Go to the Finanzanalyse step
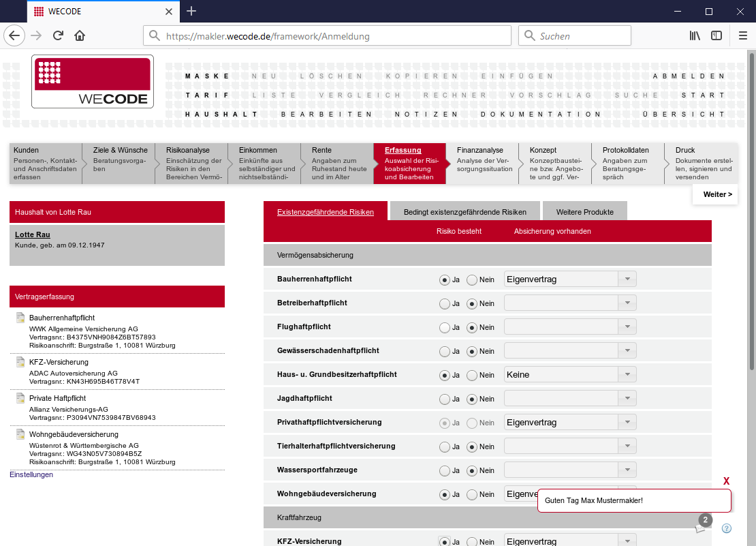 (482, 164)
